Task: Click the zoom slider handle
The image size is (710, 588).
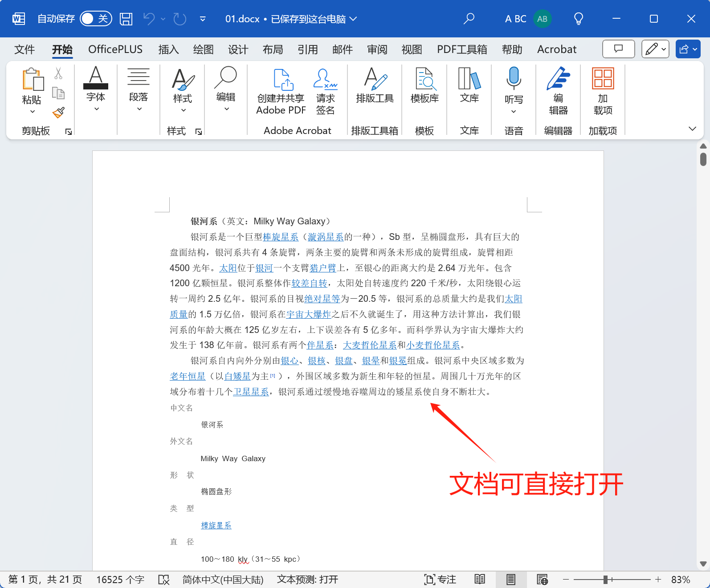Action: 605,580
